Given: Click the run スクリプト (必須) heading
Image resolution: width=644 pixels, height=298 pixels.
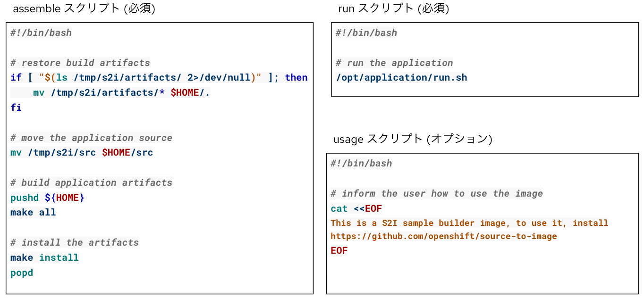Looking at the screenshot, I should pyautogui.click(x=393, y=8).
